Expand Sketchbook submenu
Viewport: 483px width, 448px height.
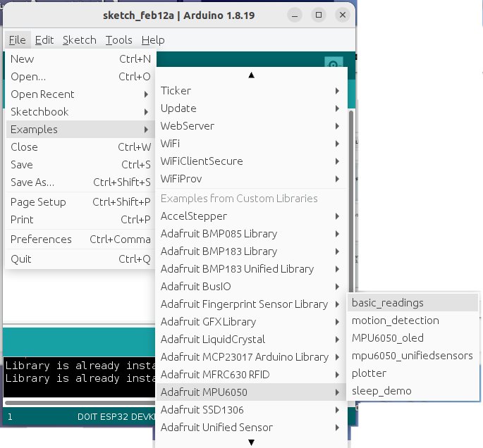pyautogui.click(x=80, y=112)
